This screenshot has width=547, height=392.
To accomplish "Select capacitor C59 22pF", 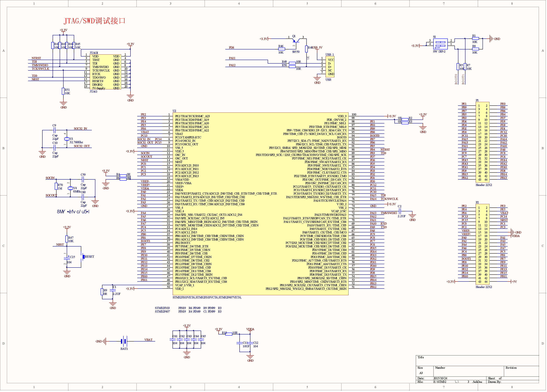I will click(83, 179).
